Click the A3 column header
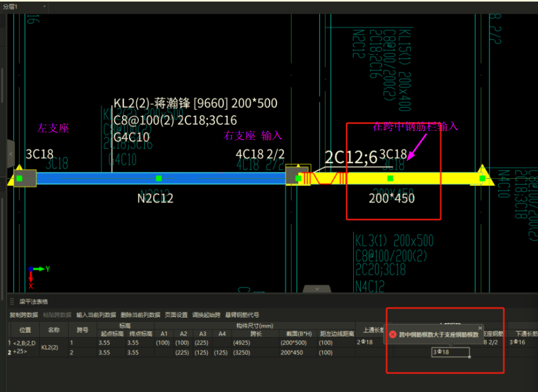Image resolution: width=538 pixels, height=392 pixels. point(203,334)
